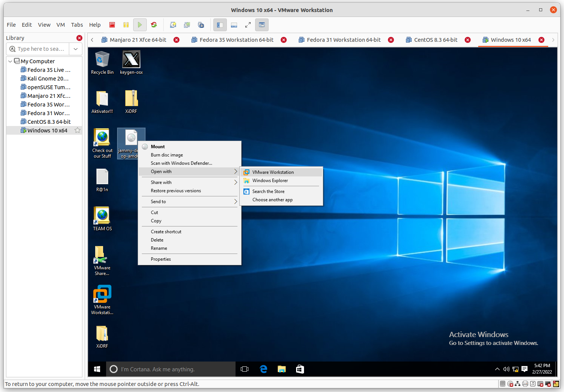This screenshot has width=564, height=392.
Task: Click the Windows Start button
Action: tap(97, 369)
